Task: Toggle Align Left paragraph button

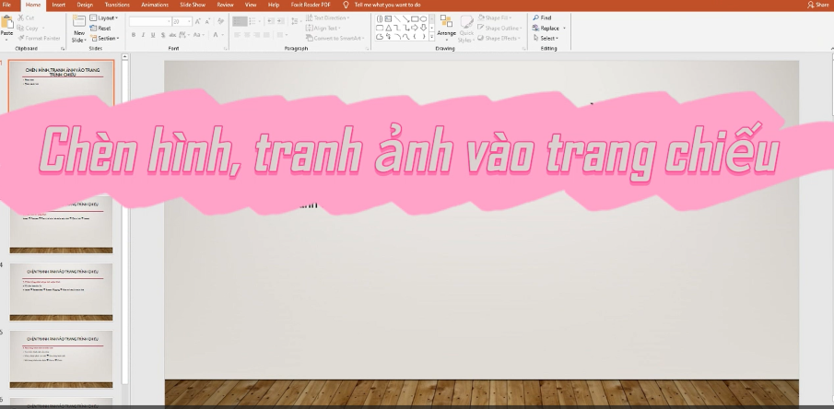Action: [x=237, y=35]
